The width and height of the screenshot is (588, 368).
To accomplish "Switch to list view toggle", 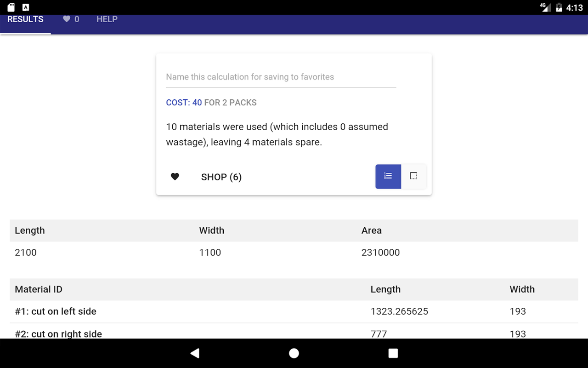I will pyautogui.click(x=388, y=176).
